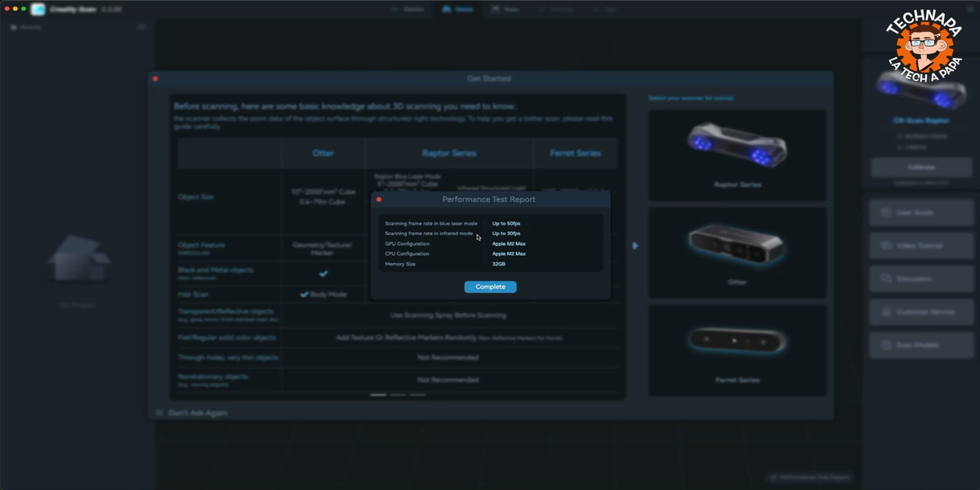Click the "Use Scanning Spray Before Scanning" cell
This screenshot has height=490, width=980.
pyautogui.click(x=448, y=315)
